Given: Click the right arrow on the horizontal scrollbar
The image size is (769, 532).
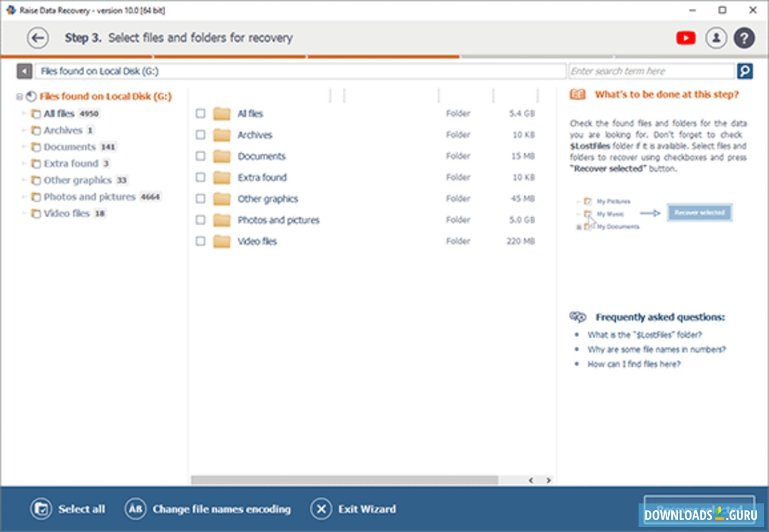Looking at the screenshot, I should click(548, 480).
